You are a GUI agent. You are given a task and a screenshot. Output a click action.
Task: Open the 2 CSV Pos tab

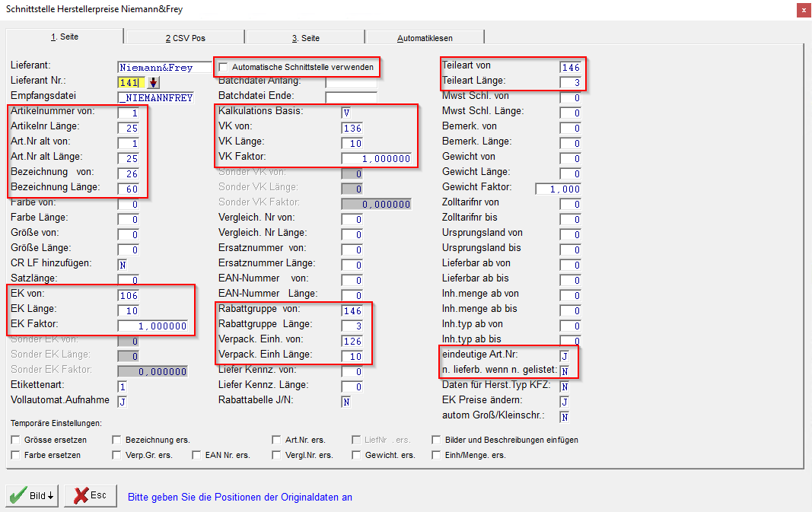coord(186,38)
